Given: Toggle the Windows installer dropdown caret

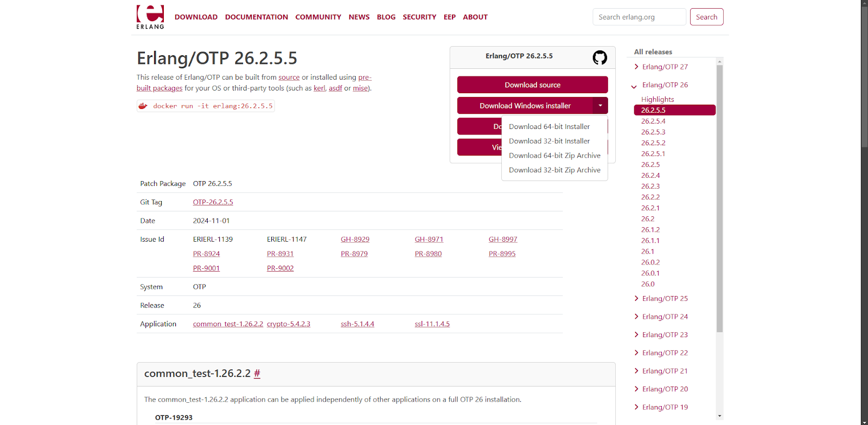Looking at the screenshot, I should pyautogui.click(x=600, y=106).
